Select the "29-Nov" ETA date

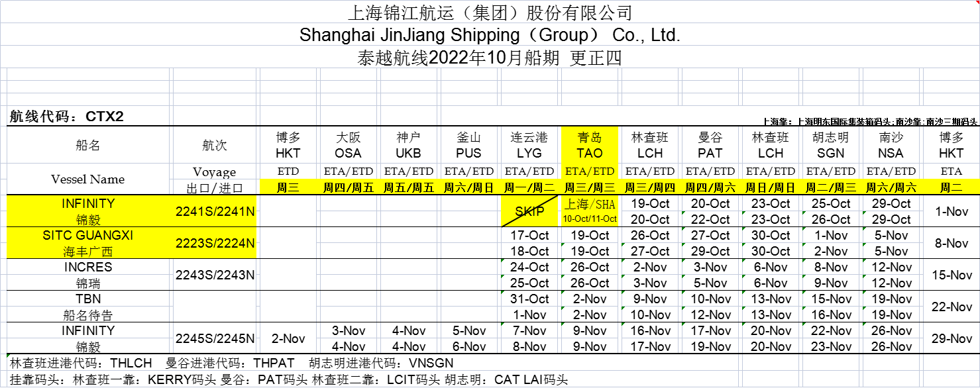coord(952,338)
